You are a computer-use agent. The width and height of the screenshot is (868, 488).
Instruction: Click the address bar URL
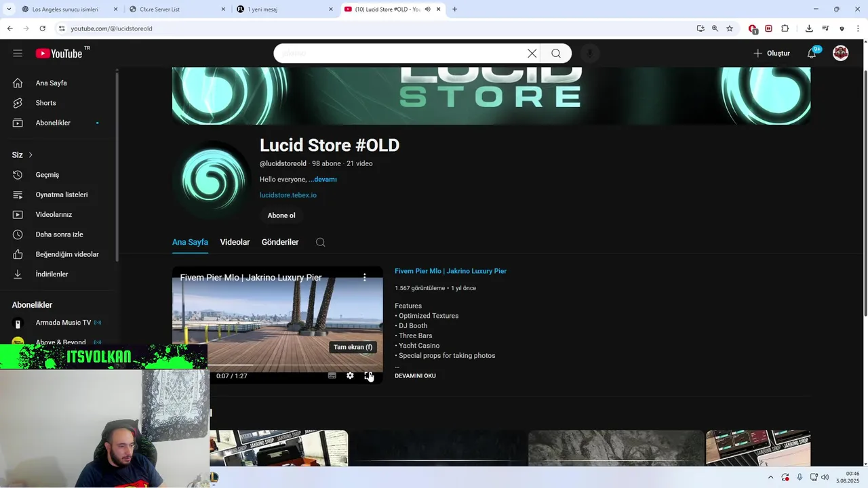click(111, 28)
